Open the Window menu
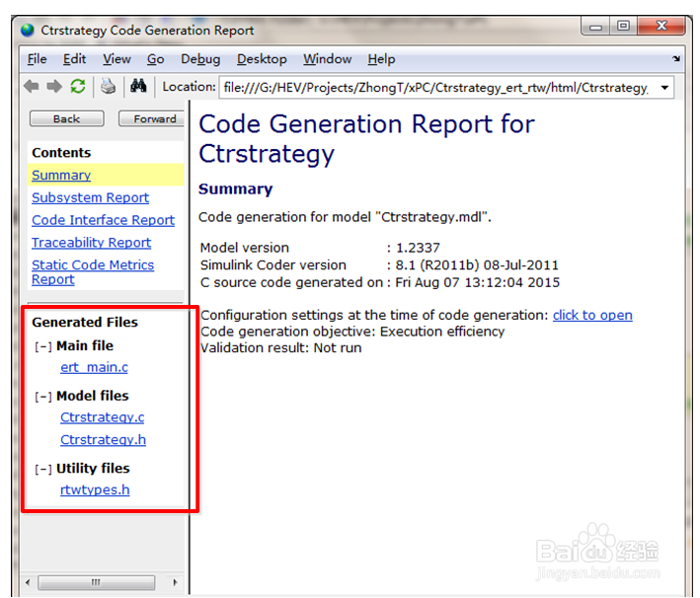 click(x=327, y=59)
